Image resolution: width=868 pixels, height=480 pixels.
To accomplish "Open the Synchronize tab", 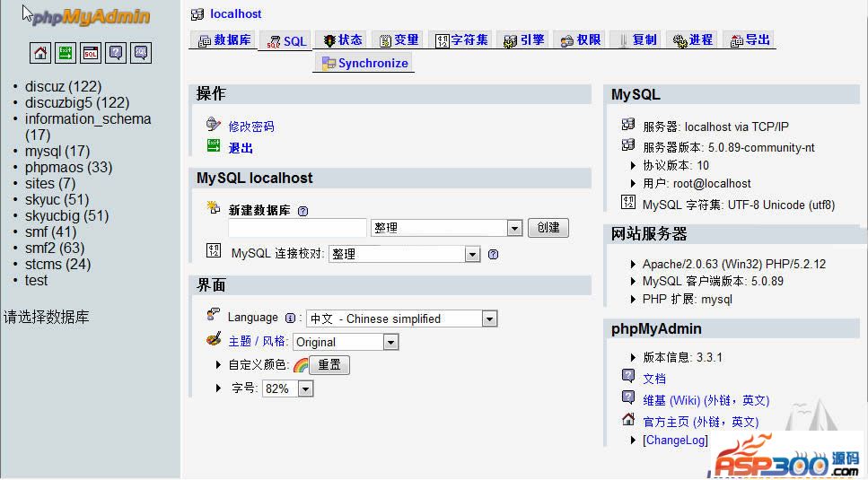I will pos(365,63).
